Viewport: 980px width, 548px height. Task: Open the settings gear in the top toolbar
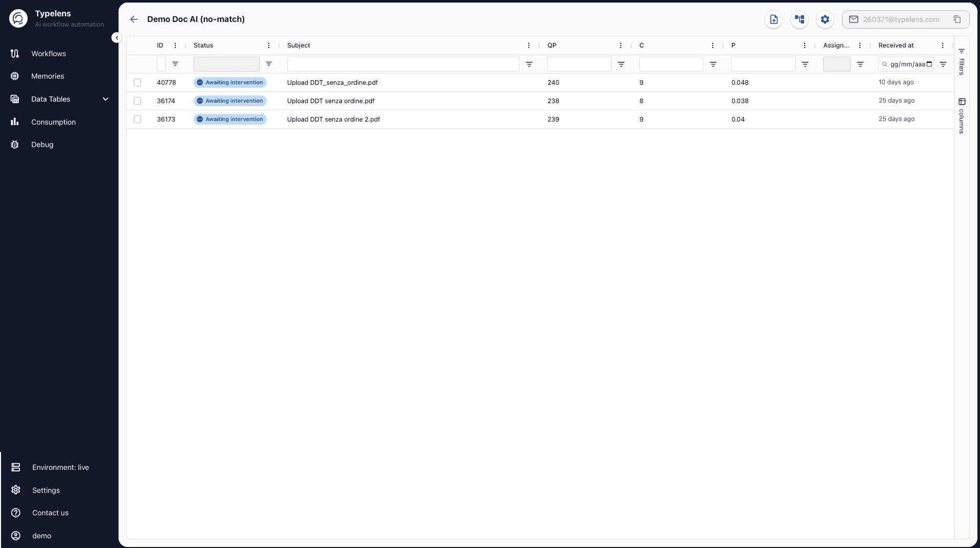pos(825,19)
